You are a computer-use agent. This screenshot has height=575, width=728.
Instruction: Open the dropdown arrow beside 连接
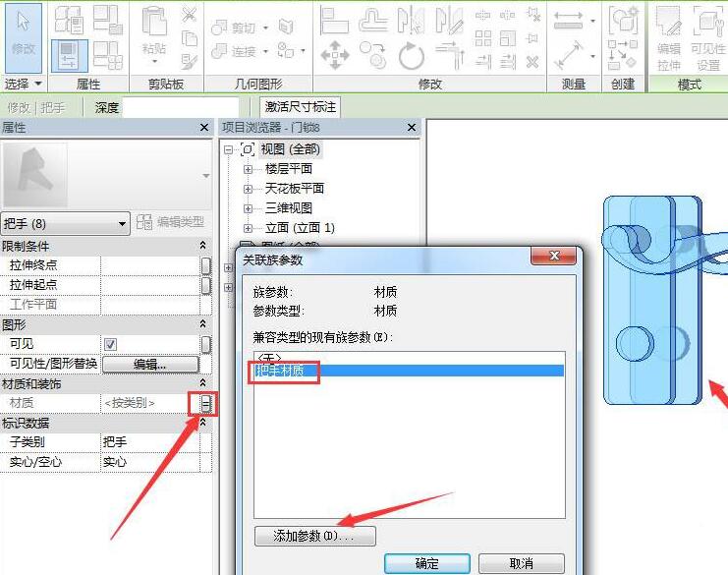[x=265, y=51]
